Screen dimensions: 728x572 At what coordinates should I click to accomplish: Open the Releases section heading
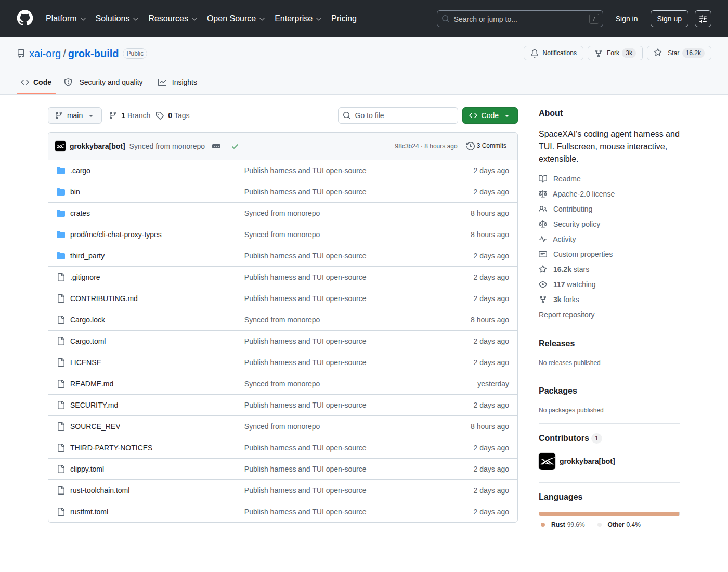(x=556, y=343)
